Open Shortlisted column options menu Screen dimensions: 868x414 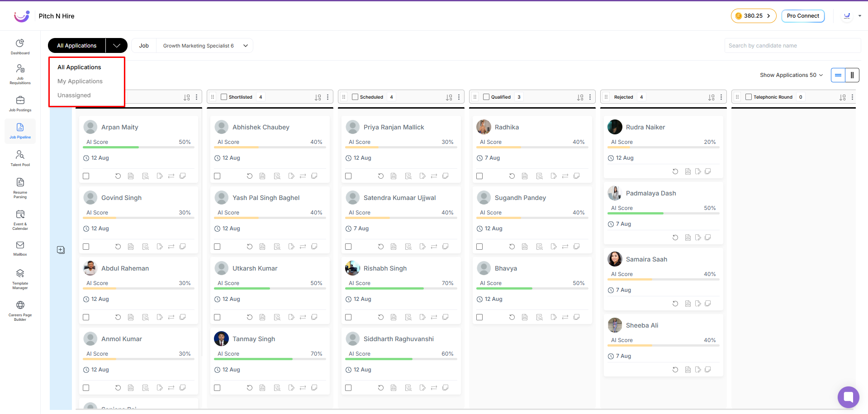click(328, 97)
